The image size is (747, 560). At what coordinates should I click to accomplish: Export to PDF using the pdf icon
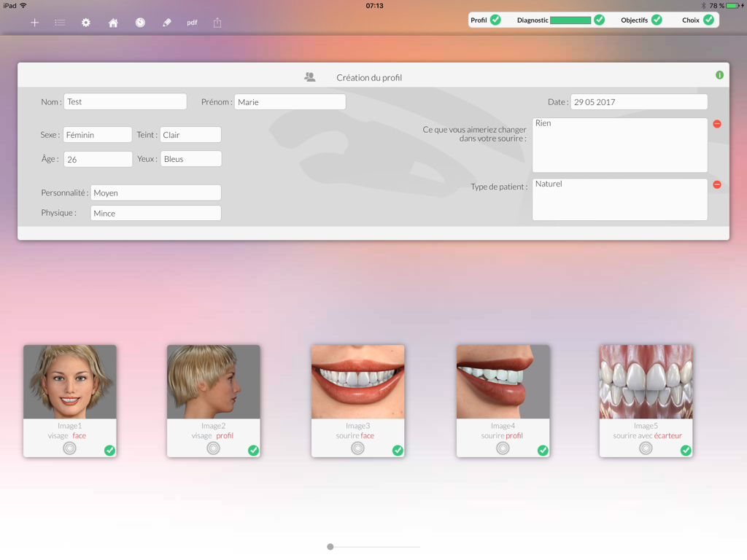[191, 23]
